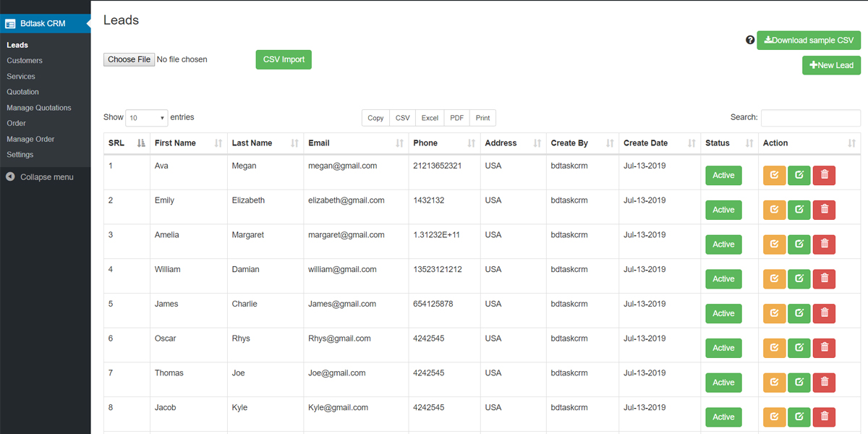
Task: Click the orange check icon for Oscar
Action: pos(774,348)
